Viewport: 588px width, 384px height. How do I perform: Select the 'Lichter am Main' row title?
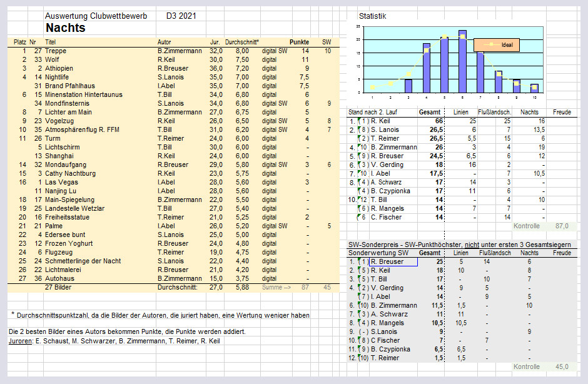[68, 112]
